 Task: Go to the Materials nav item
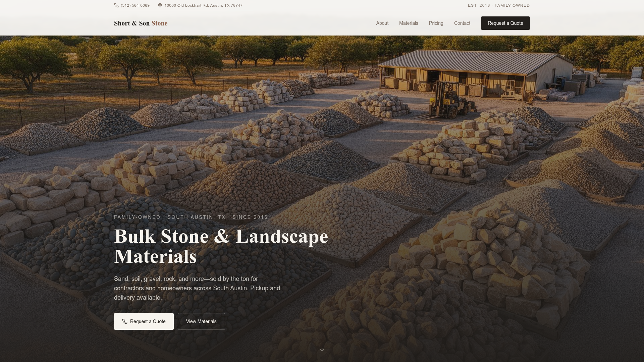[409, 23]
